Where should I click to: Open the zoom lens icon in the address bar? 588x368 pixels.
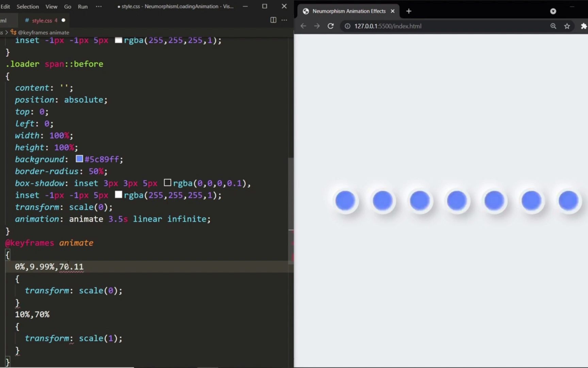[x=553, y=26]
